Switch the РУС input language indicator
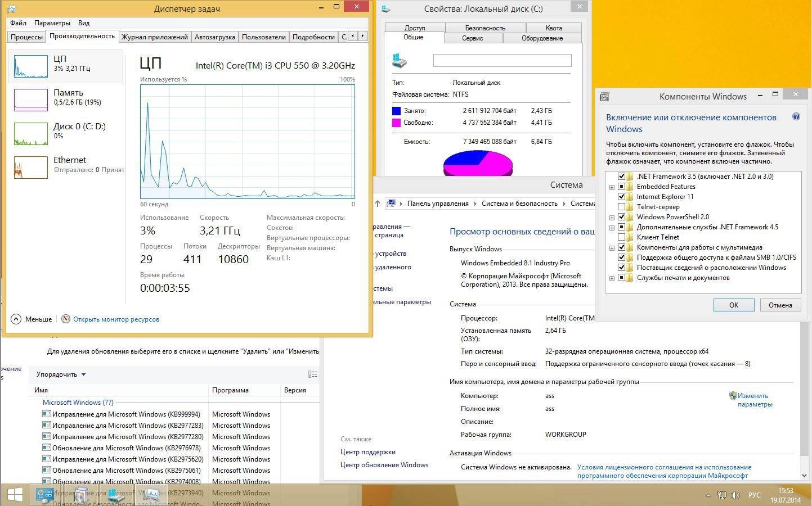Screen dimensions: 812x506 (754, 495)
